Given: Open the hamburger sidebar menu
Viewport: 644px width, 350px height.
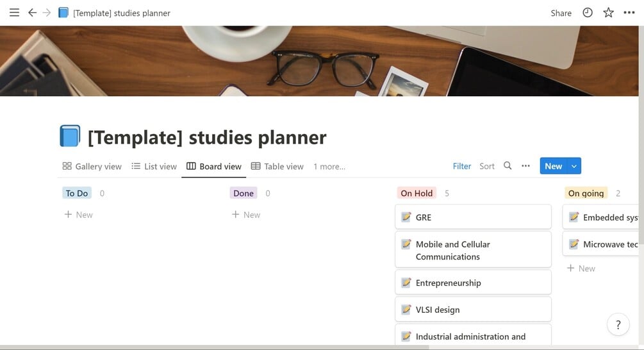Looking at the screenshot, I should coord(14,13).
